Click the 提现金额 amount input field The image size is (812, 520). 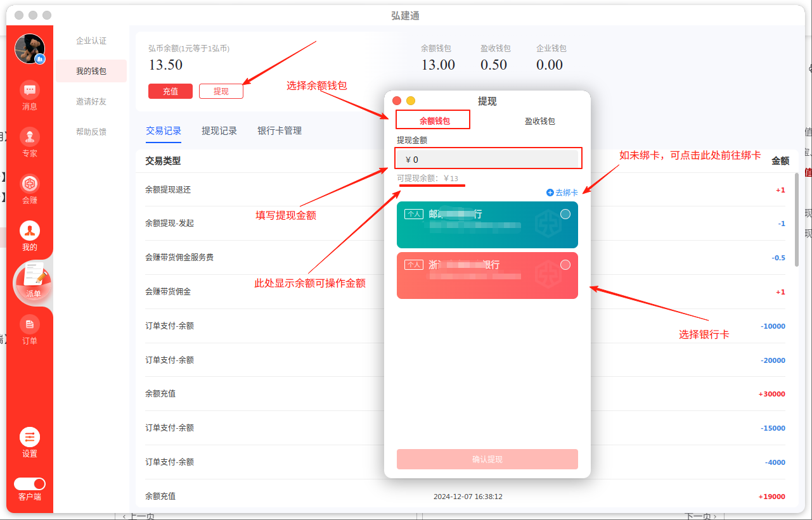[487, 159]
